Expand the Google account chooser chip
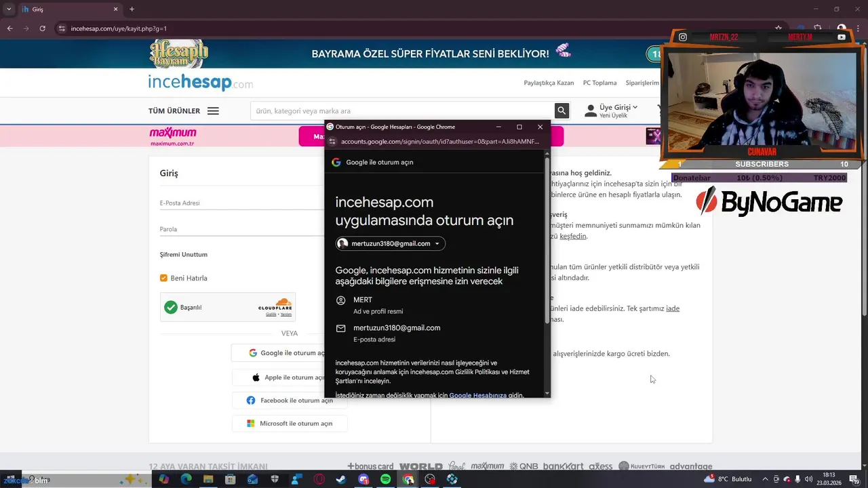 click(391, 243)
